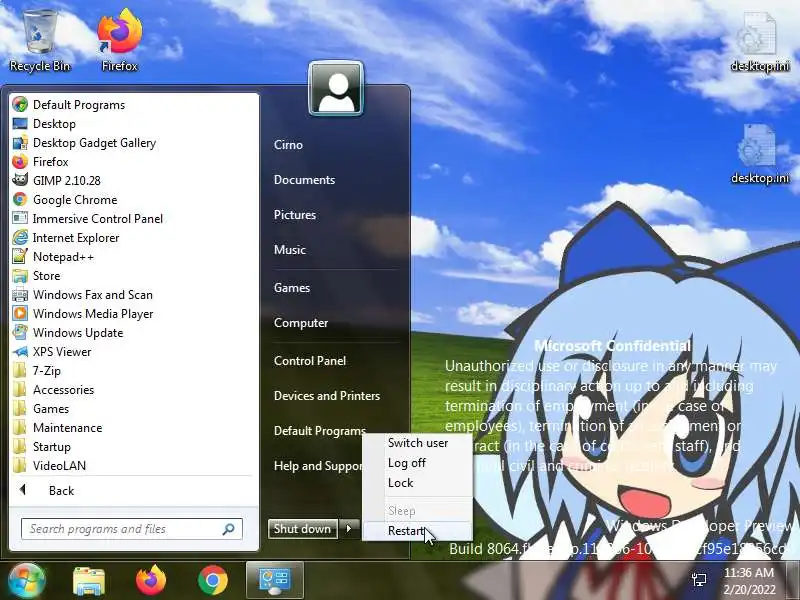Launch Firefox from taskbar
Screen dimensions: 800x600
(151, 581)
